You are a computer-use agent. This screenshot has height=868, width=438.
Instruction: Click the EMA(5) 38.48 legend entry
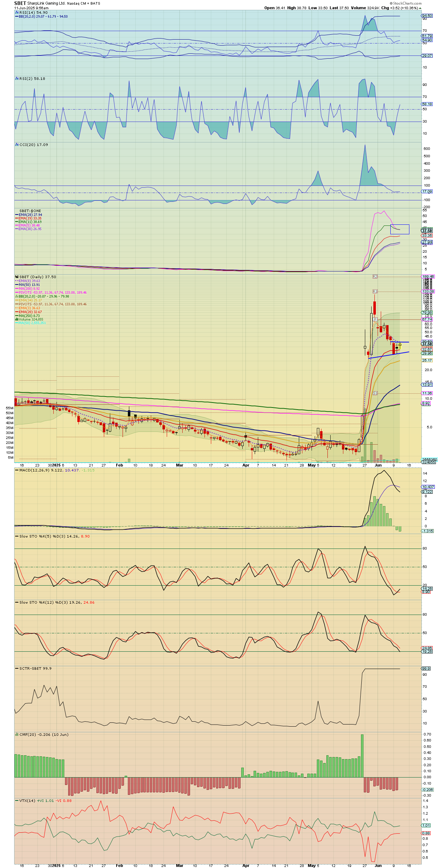click(28, 225)
